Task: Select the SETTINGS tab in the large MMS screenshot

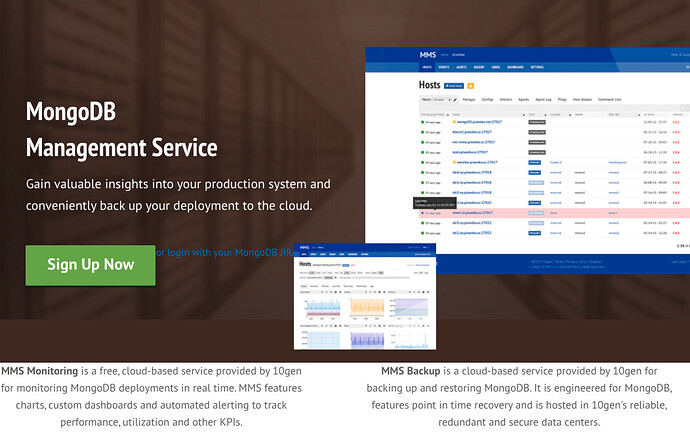Action: tap(537, 67)
